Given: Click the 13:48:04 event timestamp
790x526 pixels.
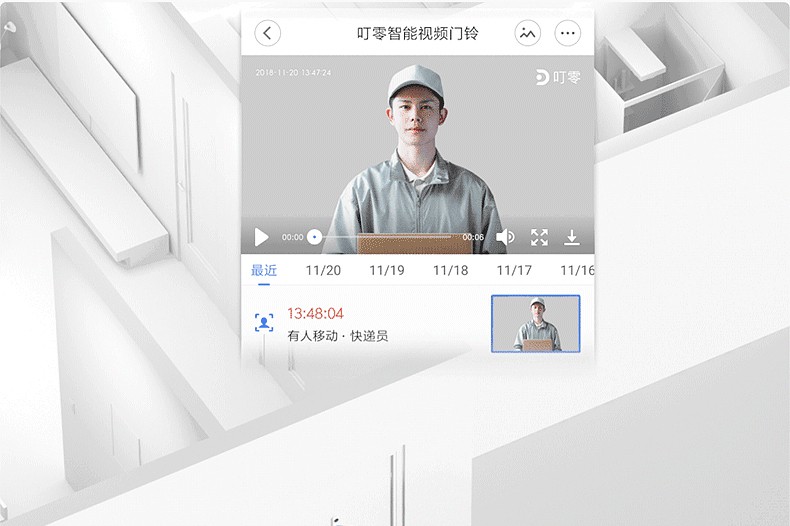Looking at the screenshot, I should tap(315, 313).
